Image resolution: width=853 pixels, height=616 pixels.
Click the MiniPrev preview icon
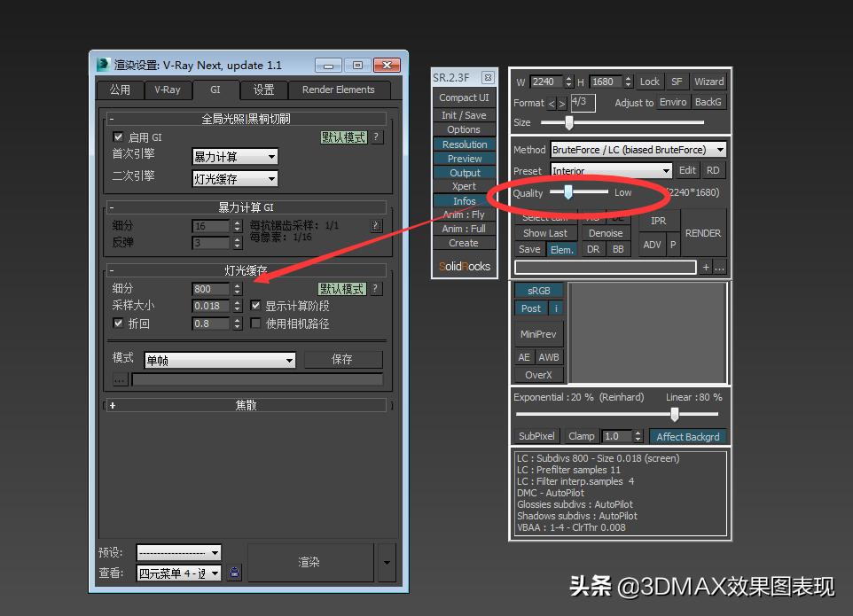point(537,333)
